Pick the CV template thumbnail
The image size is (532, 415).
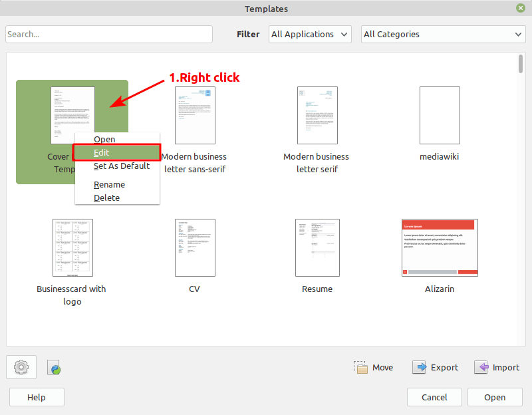tap(194, 247)
